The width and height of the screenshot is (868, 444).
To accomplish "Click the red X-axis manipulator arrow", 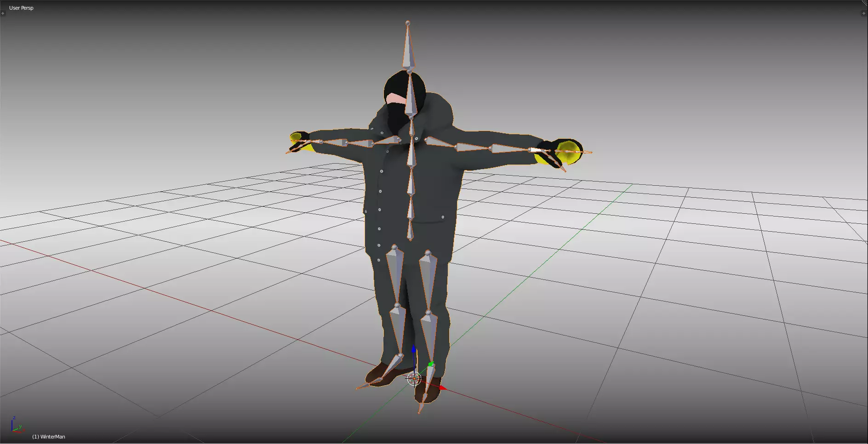I will [x=442, y=388].
